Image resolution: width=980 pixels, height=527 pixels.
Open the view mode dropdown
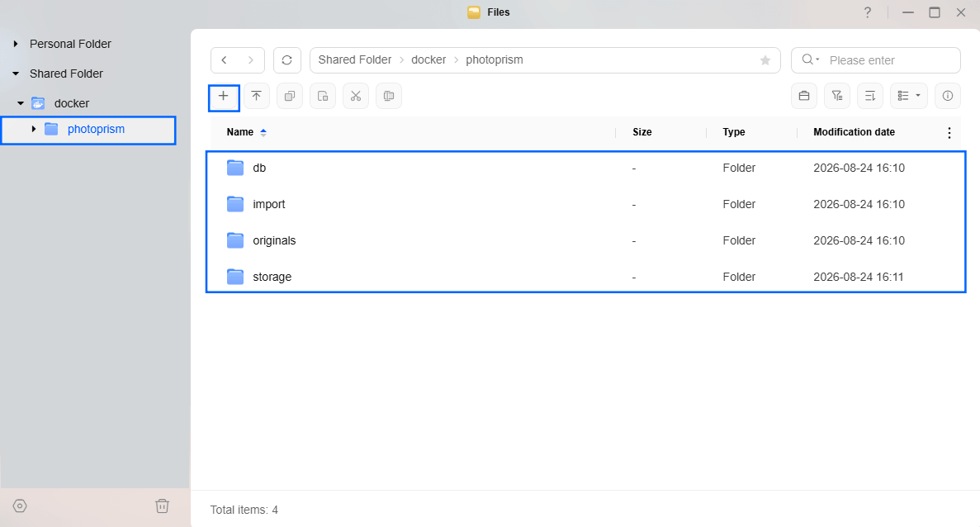[909, 97]
